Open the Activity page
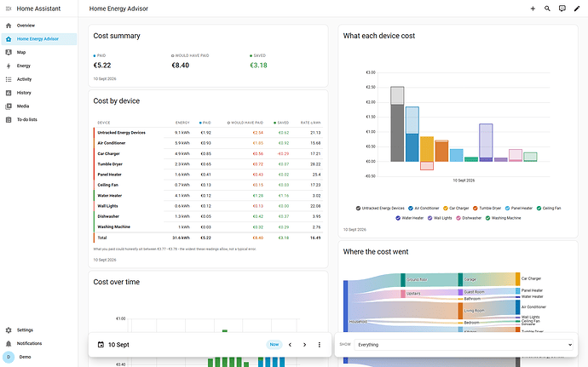 (x=39, y=79)
